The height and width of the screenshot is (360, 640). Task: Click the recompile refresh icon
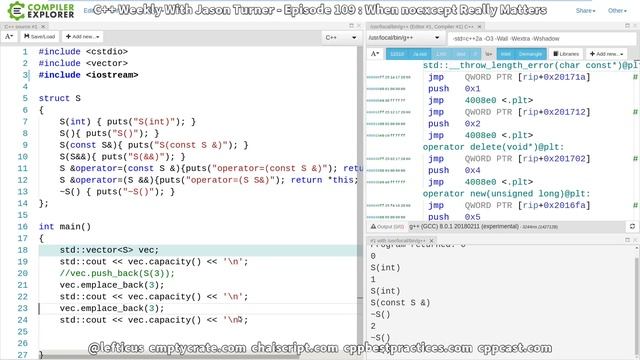coord(632,227)
